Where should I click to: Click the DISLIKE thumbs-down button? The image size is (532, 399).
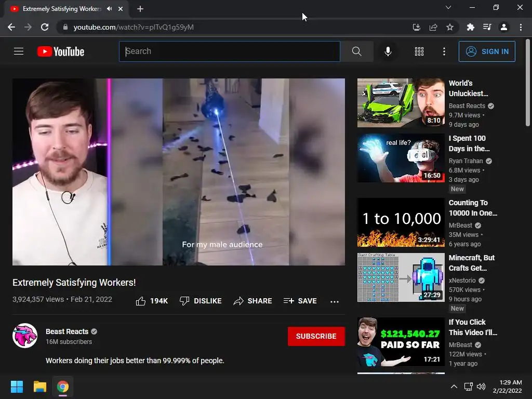(x=201, y=301)
